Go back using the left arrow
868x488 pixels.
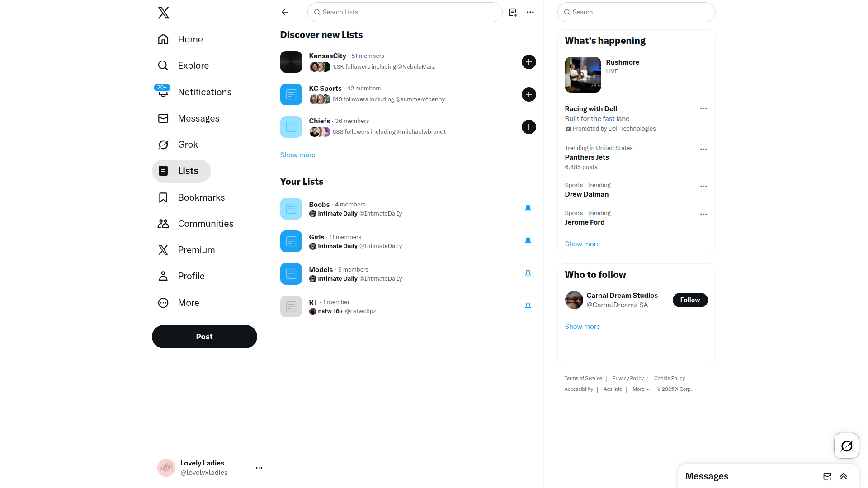click(x=285, y=12)
